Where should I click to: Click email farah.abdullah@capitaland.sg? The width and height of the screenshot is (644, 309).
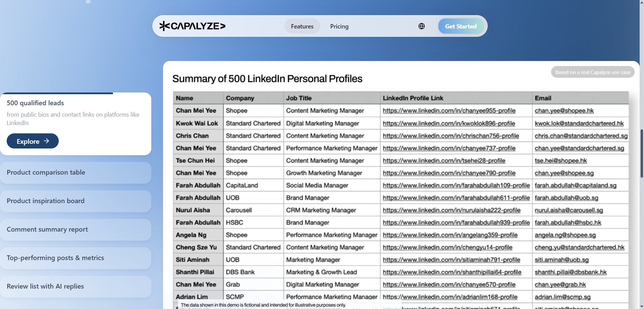576,185
